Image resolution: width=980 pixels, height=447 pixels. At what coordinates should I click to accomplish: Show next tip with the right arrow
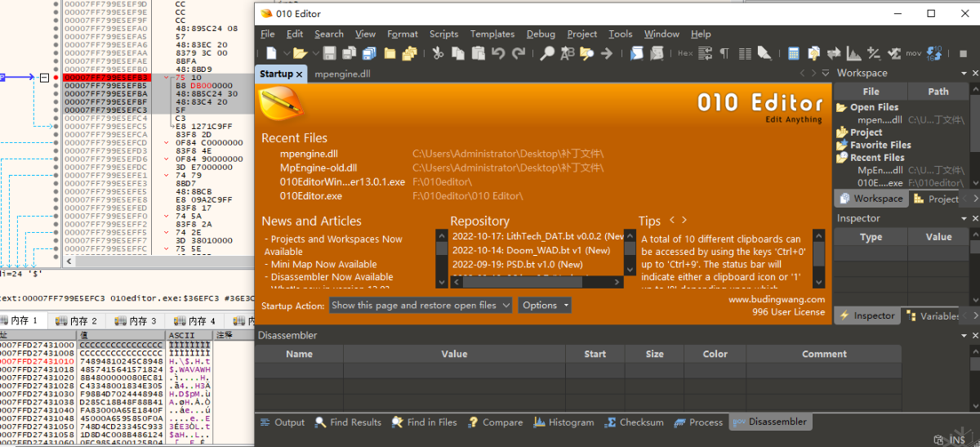tap(684, 220)
